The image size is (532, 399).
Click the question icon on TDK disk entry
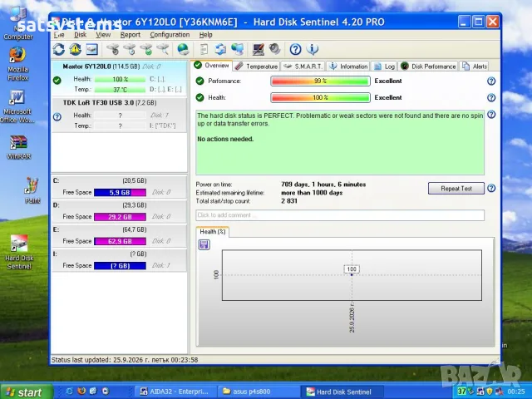pyautogui.click(x=57, y=117)
